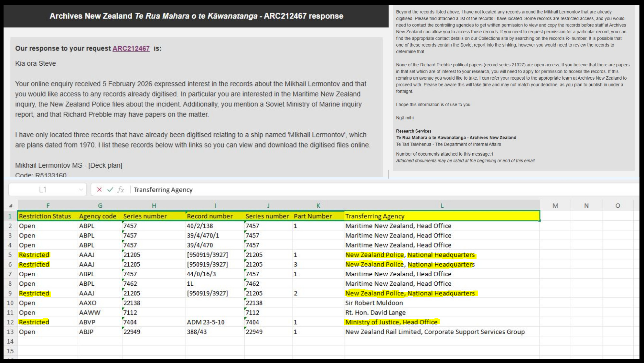
Task: Select column F header
Action: 48,206
